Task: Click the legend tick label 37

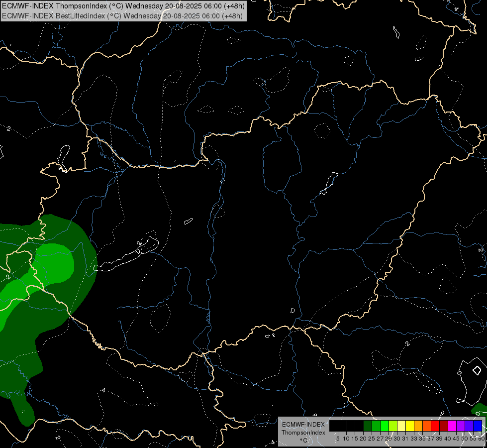Action: (431, 439)
